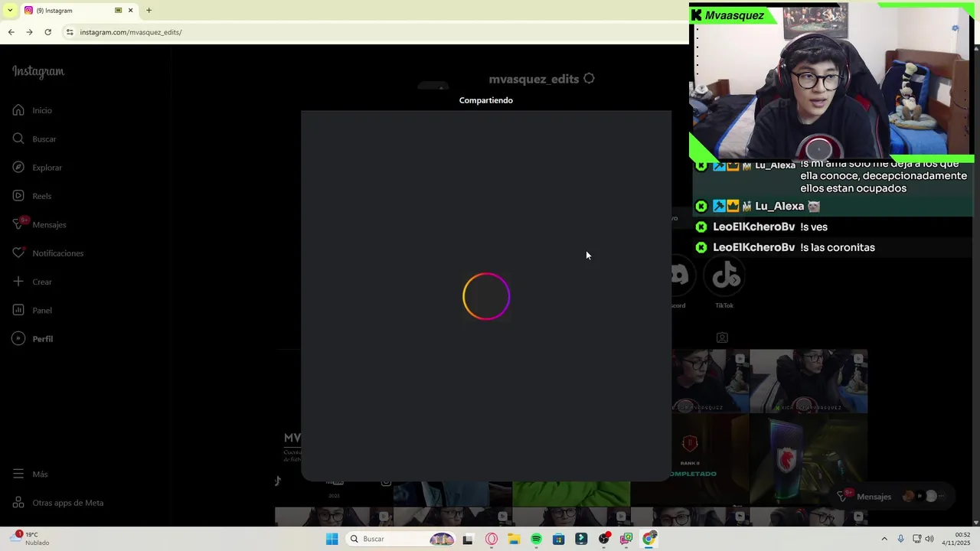Click the taskbar Buscar search box
The image size is (980, 551).
[x=400, y=539]
